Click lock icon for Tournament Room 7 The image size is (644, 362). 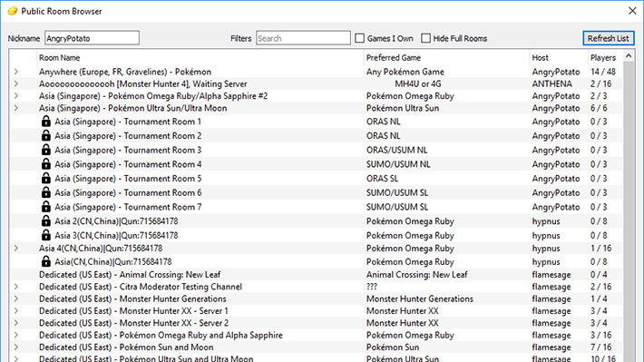click(46, 207)
